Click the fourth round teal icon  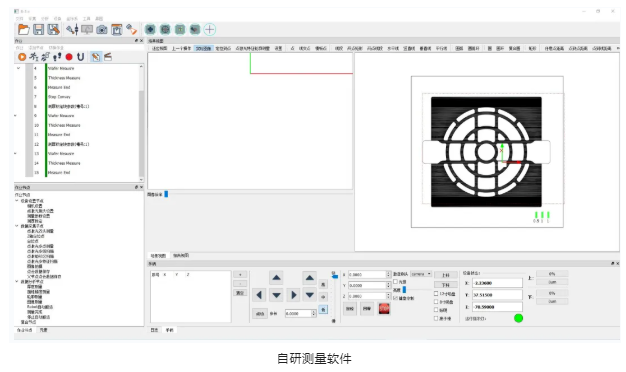[195, 29]
